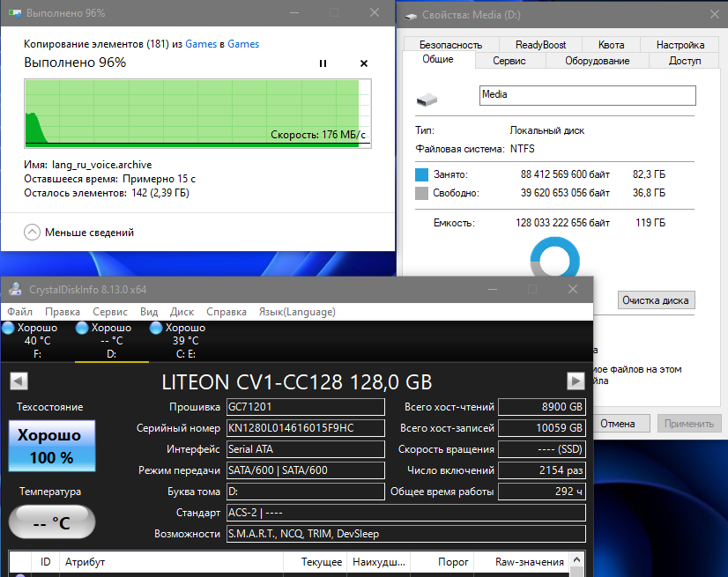Switch to the Сервис tab in Properties
728x577 pixels.
click(x=509, y=61)
